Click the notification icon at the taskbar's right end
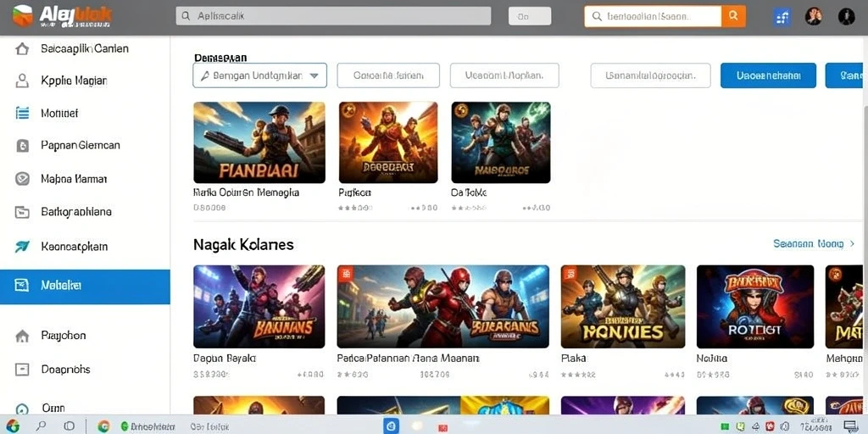 pyautogui.click(x=850, y=426)
